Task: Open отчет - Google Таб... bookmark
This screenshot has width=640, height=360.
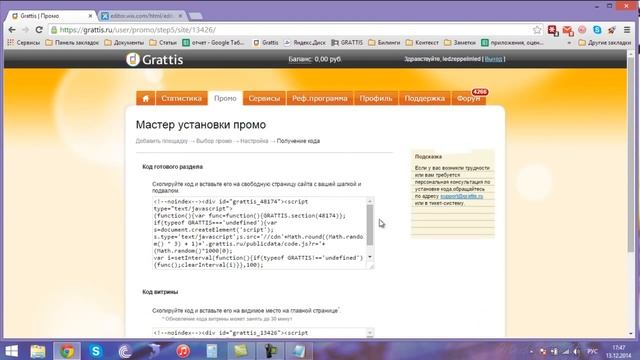Action: [x=213, y=42]
